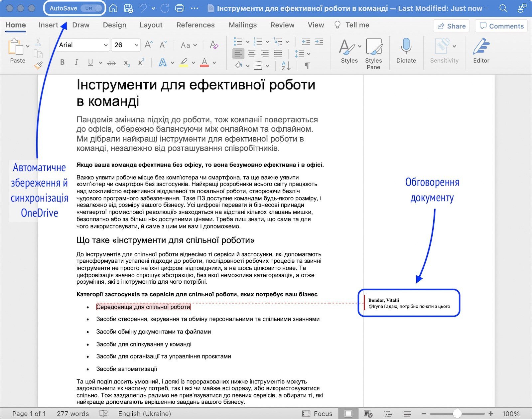Click the Share button
This screenshot has height=419, width=532.
tap(451, 26)
